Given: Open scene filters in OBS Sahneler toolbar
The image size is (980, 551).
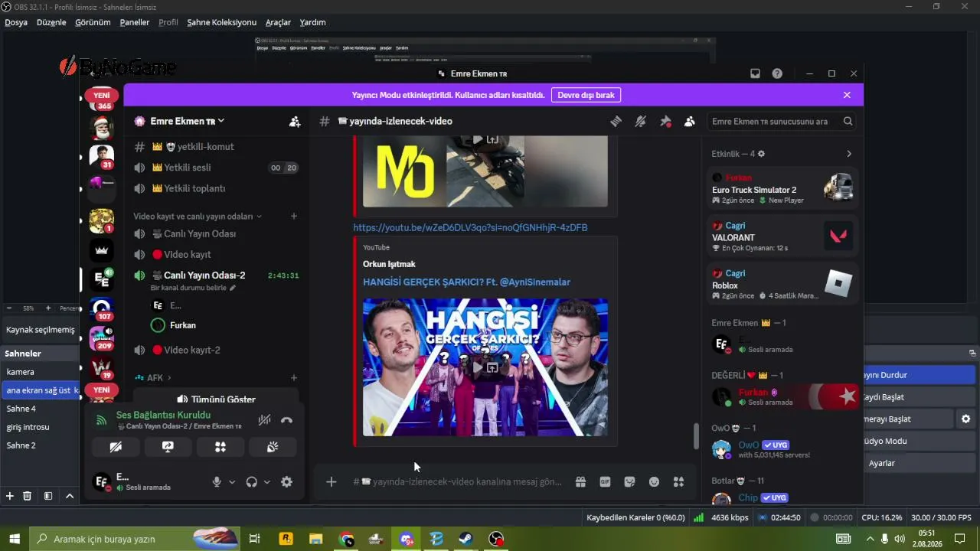Looking at the screenshot, I should 48,496.
